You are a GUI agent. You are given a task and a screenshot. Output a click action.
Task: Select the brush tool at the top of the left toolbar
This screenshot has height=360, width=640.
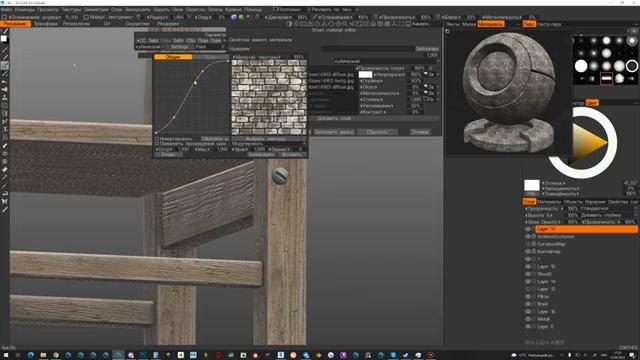click(4, 31)
